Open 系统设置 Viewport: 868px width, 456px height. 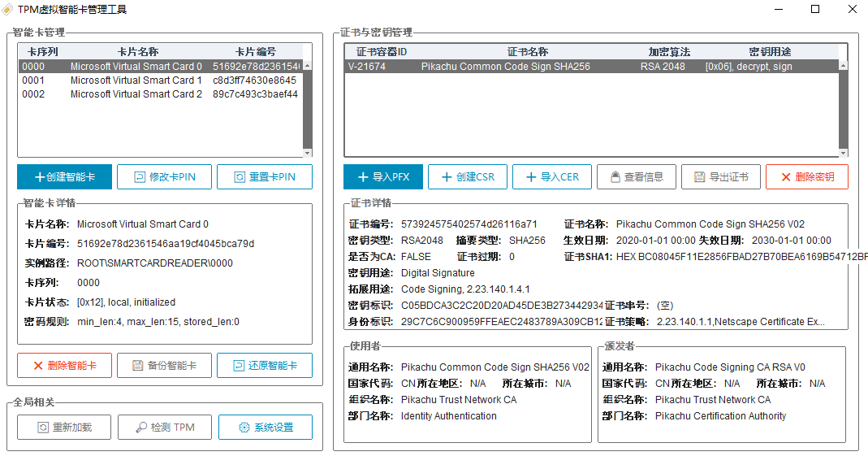[x=266, y=428]
